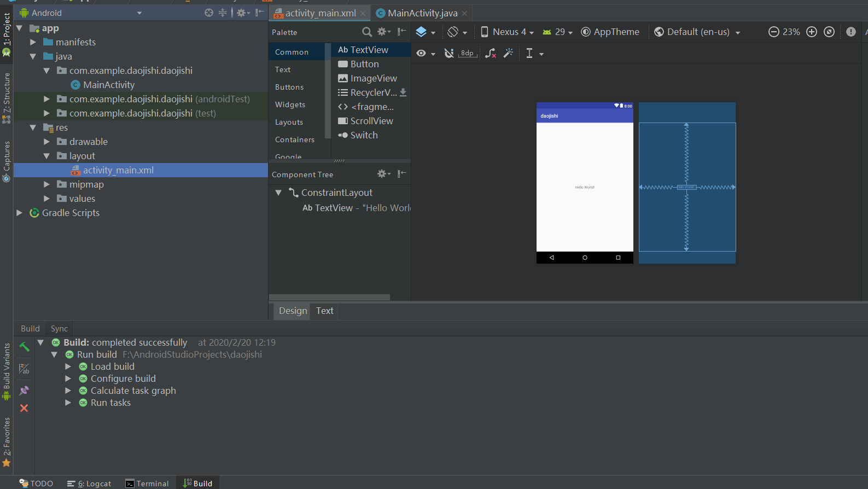The width and height of the screenshot is (868, 489).
Task: Open the Terminal tool window
Action: tap(147, 484)
